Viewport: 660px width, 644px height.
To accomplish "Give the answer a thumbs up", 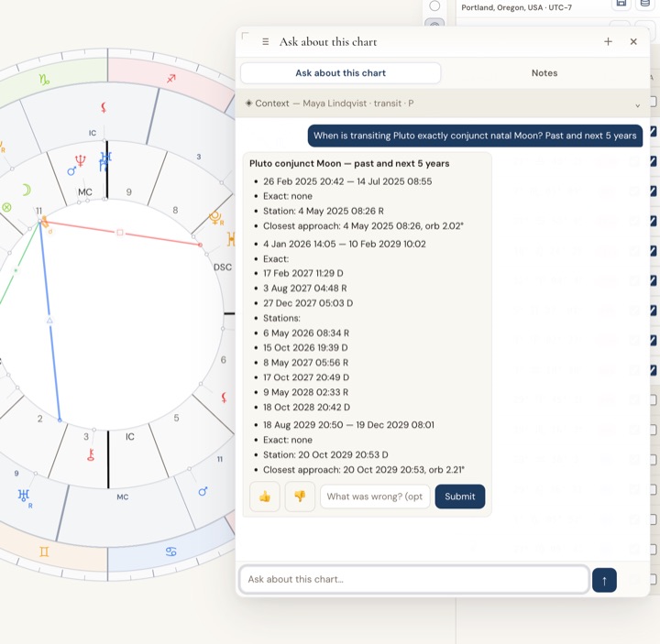I will pyautogui.click(x=265, y=497).
